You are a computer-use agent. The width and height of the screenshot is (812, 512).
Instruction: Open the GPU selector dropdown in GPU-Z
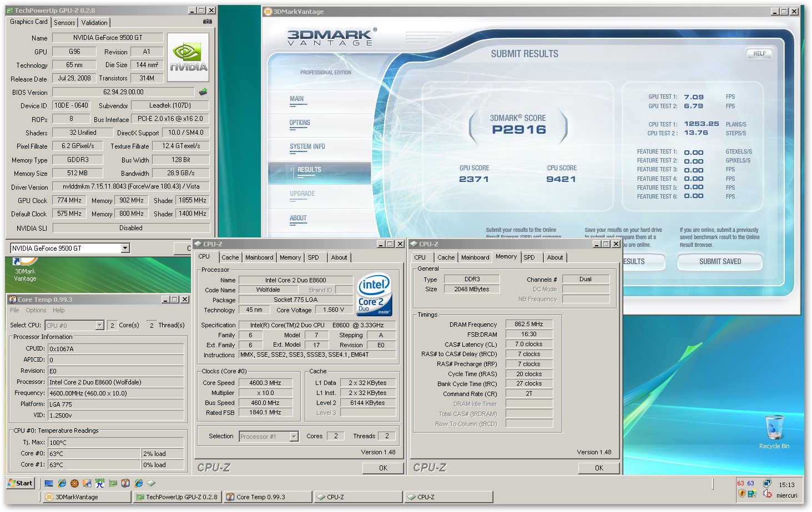(x=125, y=248)
